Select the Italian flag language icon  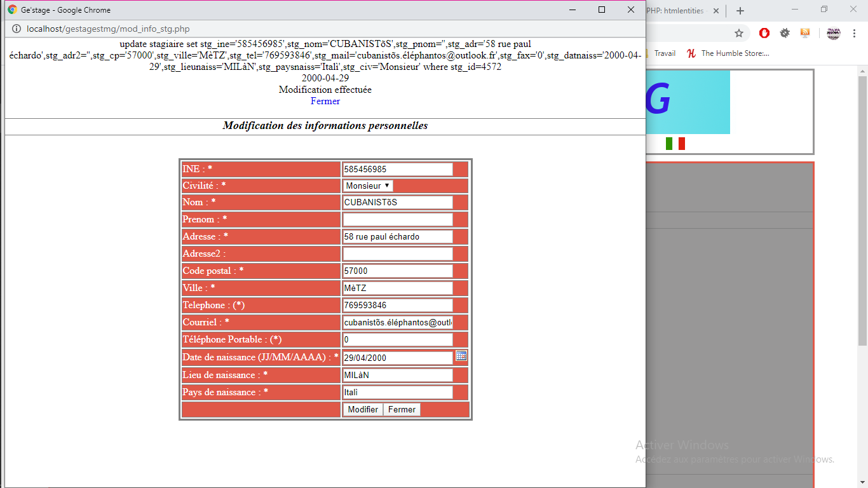675,144
